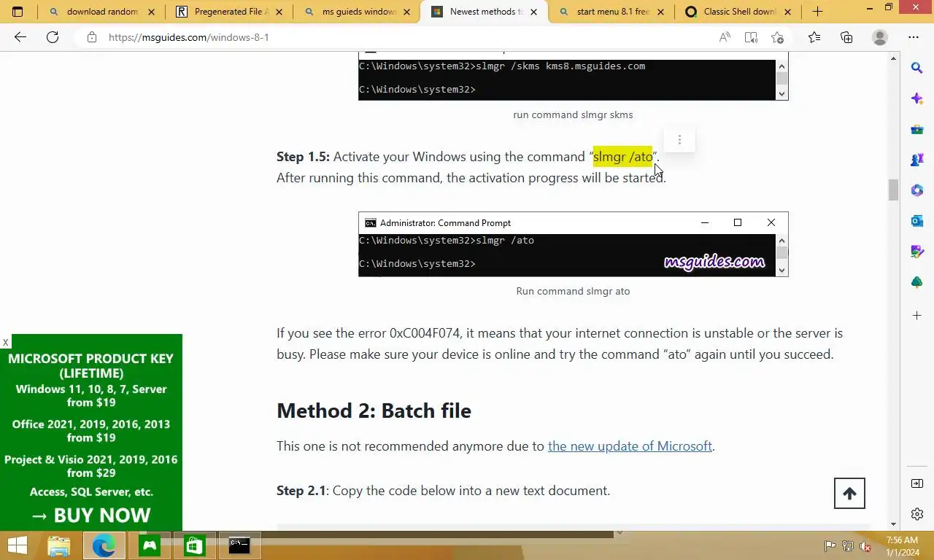Screen dimensions: 934x560
Task: Open the Action Center flag icon
Action: click(830, 546)
